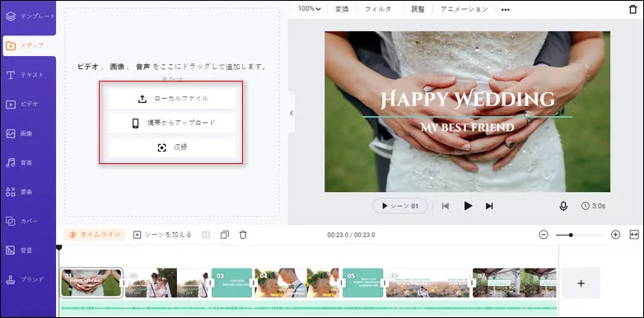Screen dimensions: 644x318
Task: Click the 3.0s scene duration
Action: (593, 206)
